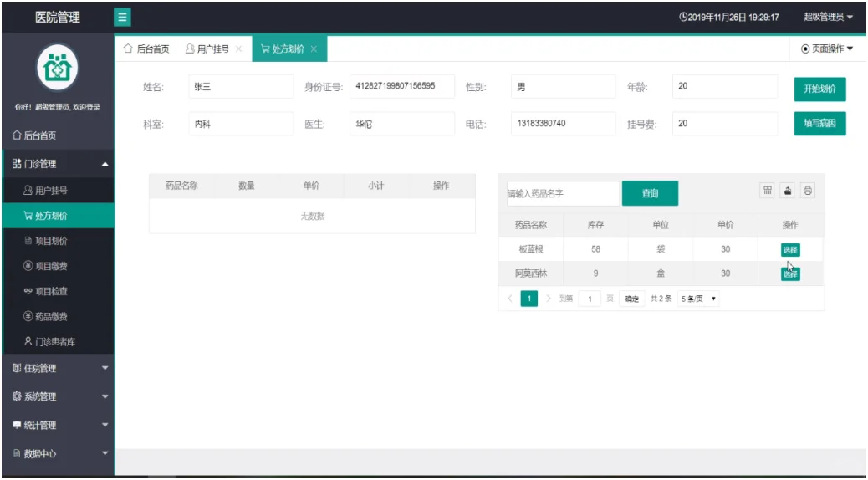
Task: Click the print table icon
Action: (808, 191)
